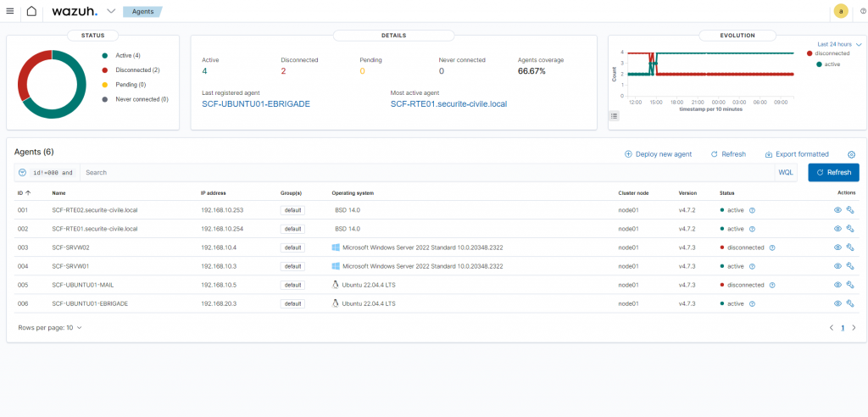868x417 pixels.
Task: Open the user avatar 'a' menu
Action: tap(840, 11)
